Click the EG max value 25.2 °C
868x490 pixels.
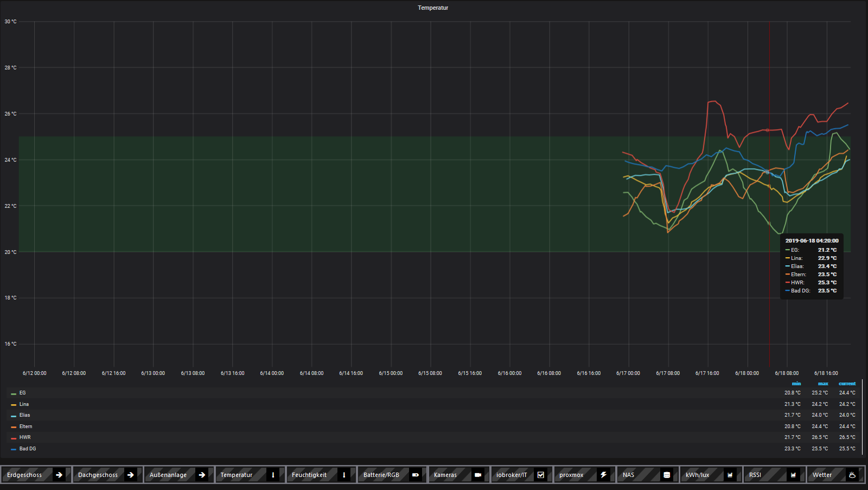pos(820,393)
